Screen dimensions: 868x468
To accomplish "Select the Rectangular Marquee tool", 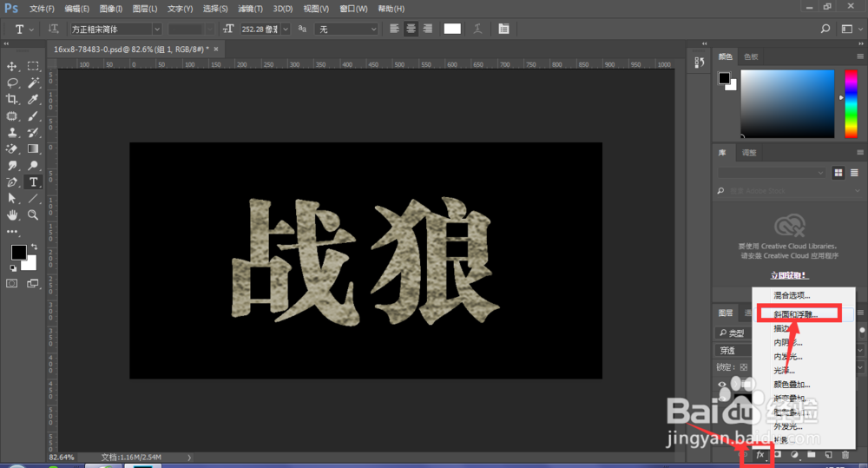I will point(33,67).
